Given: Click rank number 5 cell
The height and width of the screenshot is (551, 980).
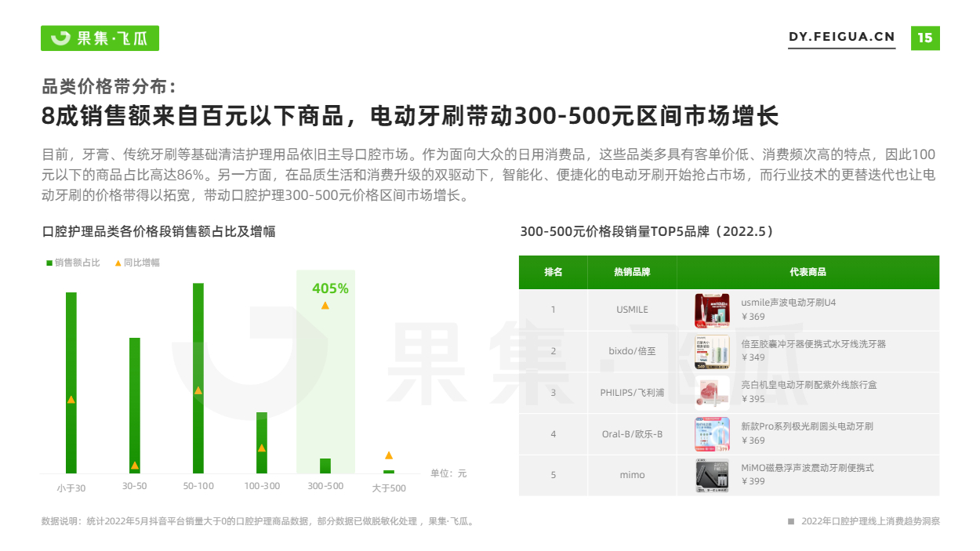Looking at the screenshot, I should point(553,475).
